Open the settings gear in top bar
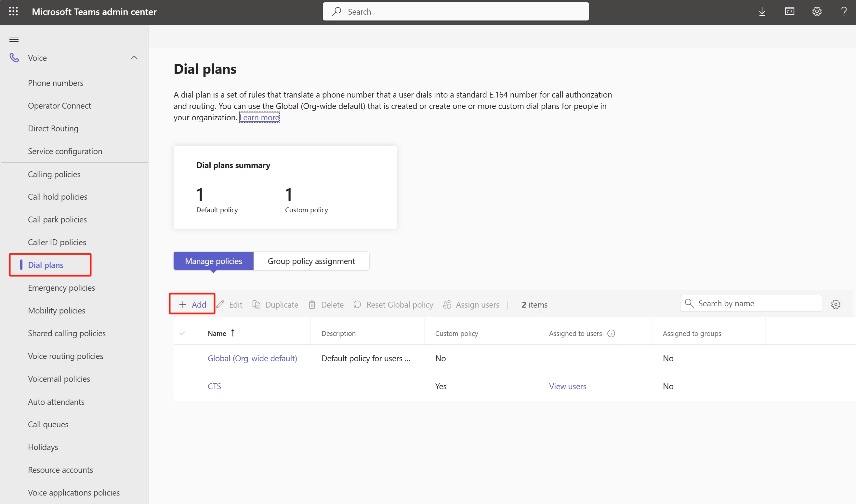This screenshot has height=504, width=856. [817, 12]
